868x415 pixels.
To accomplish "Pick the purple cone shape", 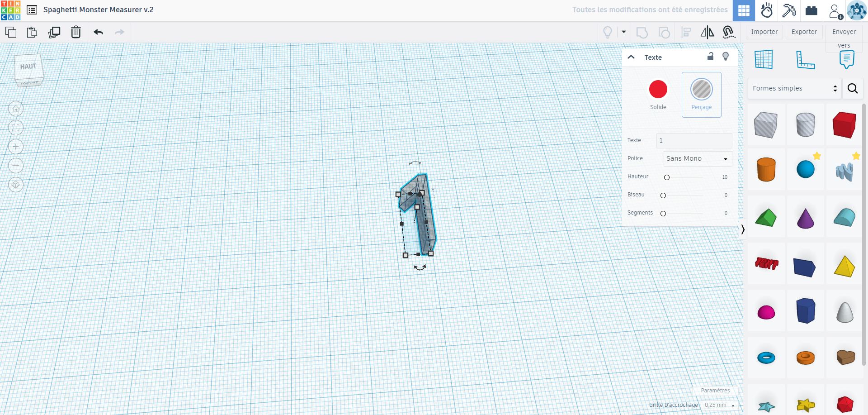I will (805, 218).
